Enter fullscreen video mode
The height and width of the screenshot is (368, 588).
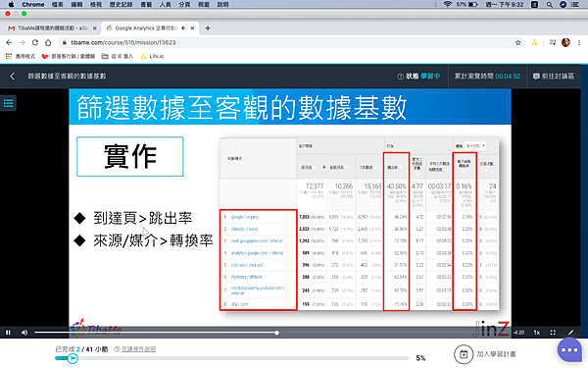coord(553,333)
